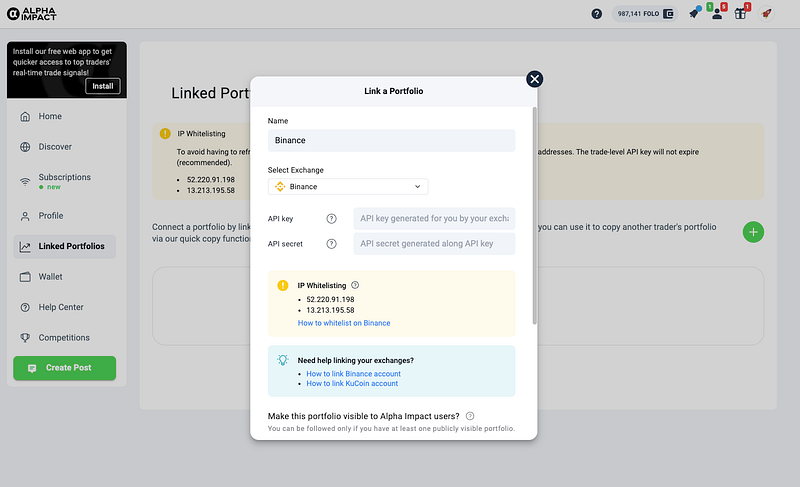Viewport: 800px width, 487px height.
Task: Click the IP Whitelisting info icon in dialog
Action: 355,285
